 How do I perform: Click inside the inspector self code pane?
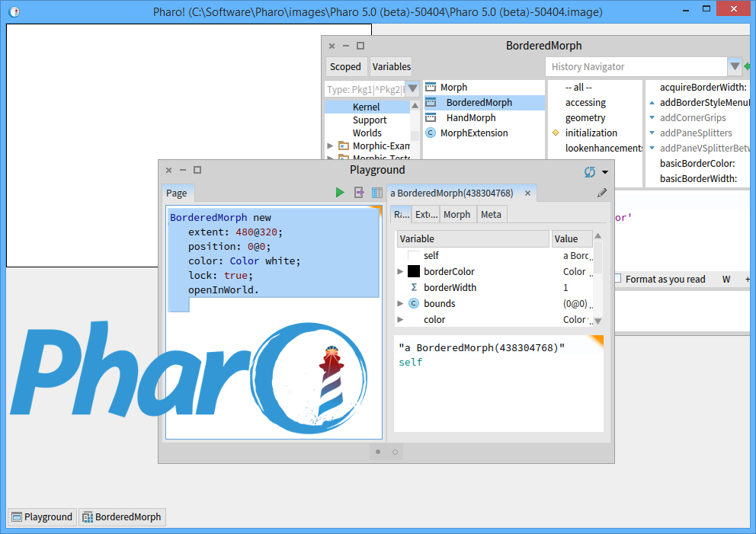click(498, 383)
